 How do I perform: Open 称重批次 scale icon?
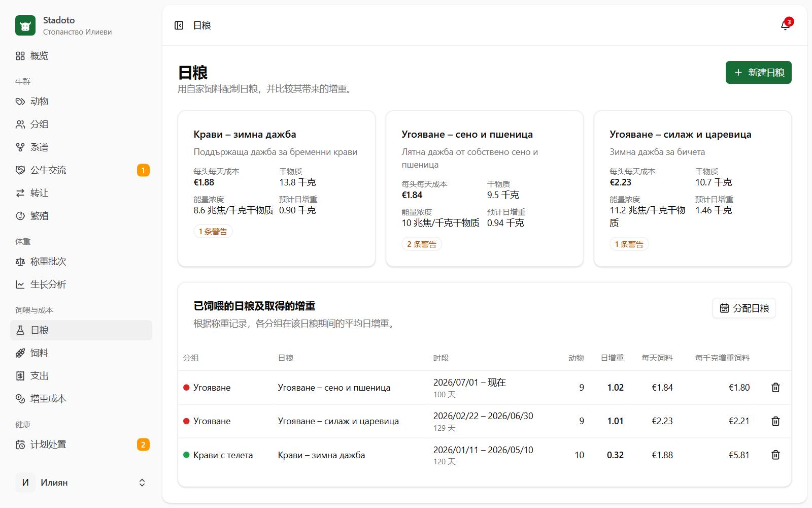click(x=20, y=262)
